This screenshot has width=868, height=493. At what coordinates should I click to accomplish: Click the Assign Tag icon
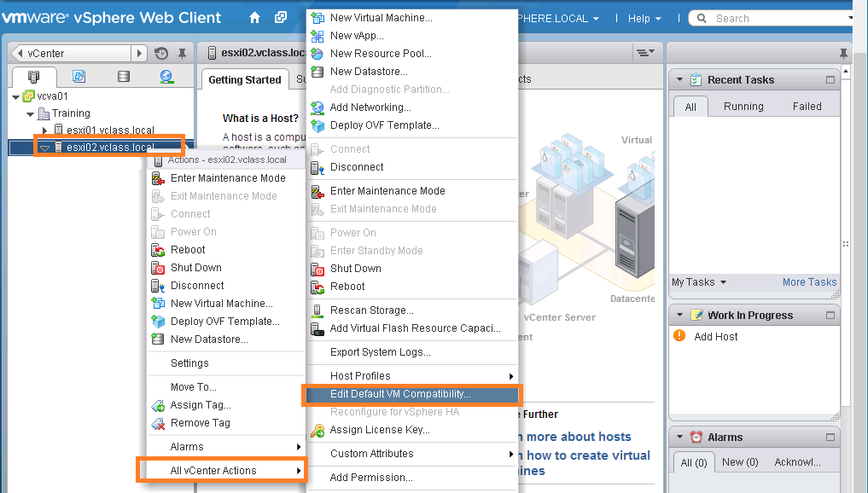158,406
